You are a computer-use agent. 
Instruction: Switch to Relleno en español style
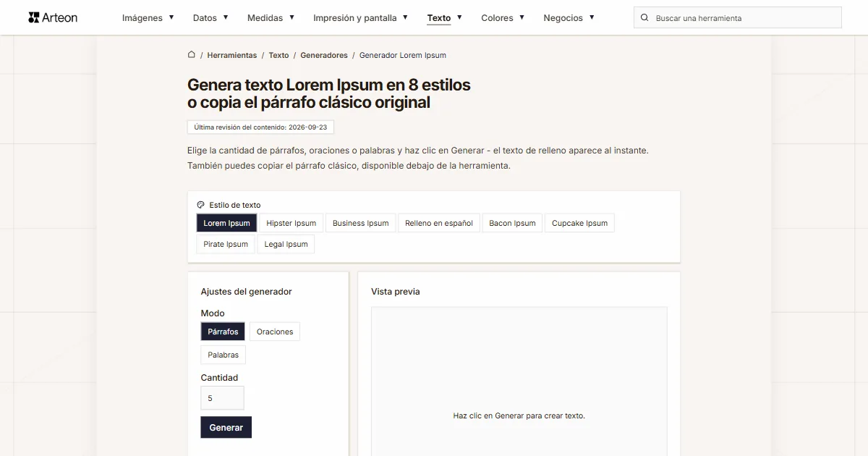(x=439, y=223)
